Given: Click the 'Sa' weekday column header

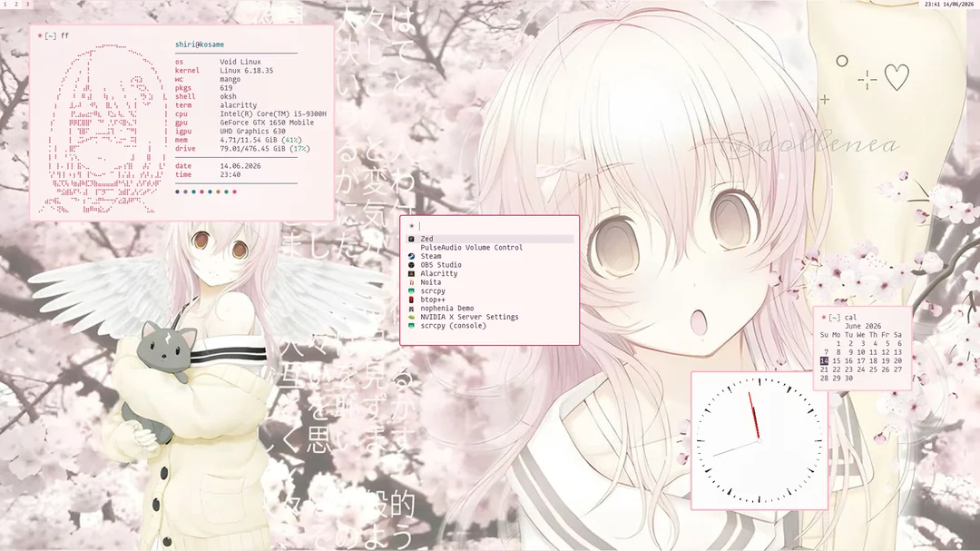Looking at the screenshot, I should pyautogui.click(x=897, y=335).
